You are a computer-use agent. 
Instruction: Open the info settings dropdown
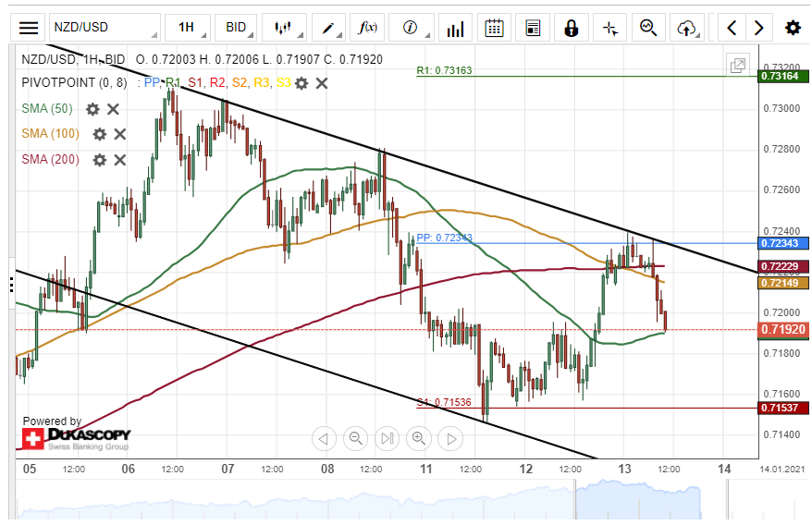411,28
